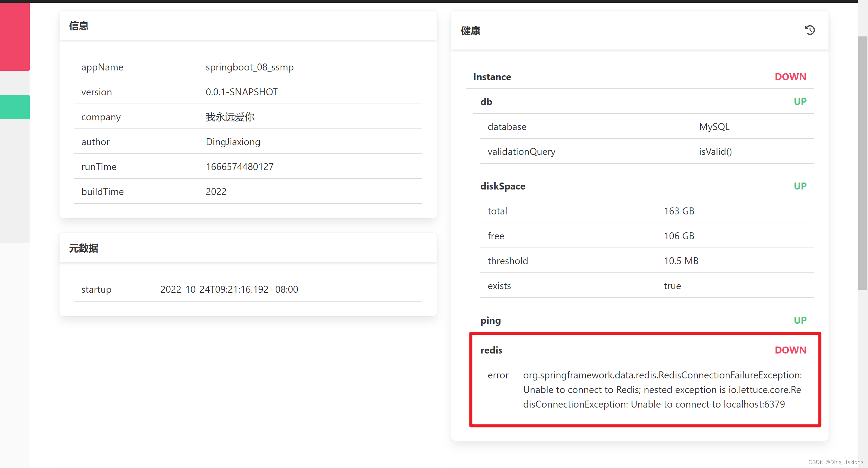
Task: Click the 元数据 panel heading
Action: pos(83,248)
